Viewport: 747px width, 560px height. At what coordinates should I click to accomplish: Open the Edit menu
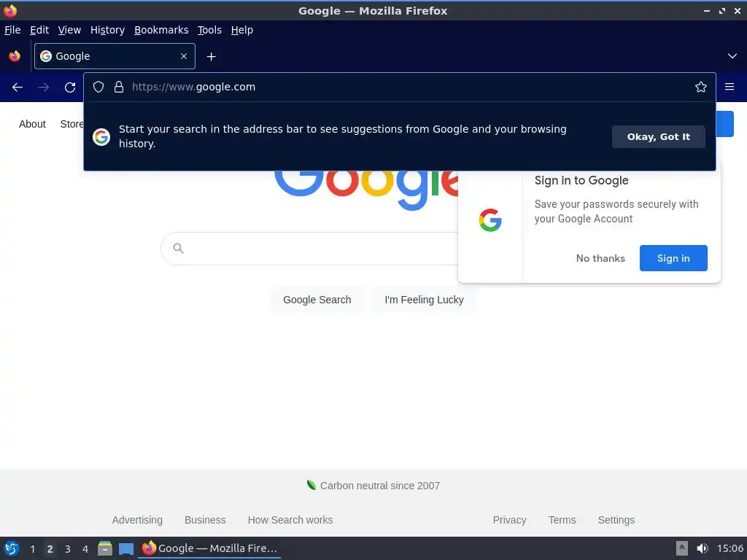pos(39,30)
